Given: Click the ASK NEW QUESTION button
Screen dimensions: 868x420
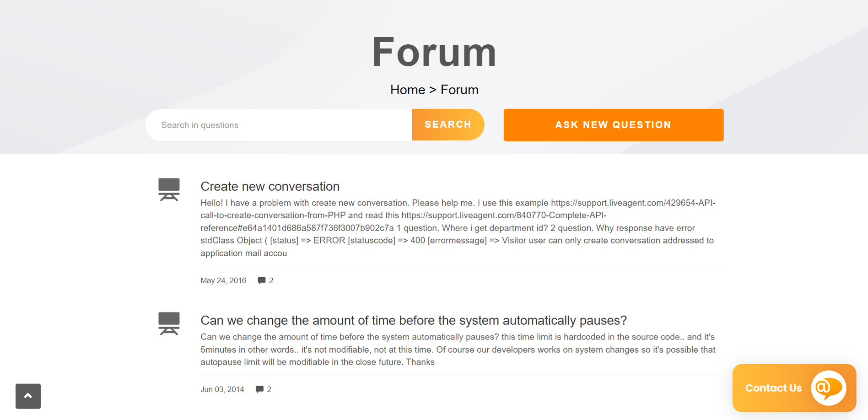Looking at the screenshot, I should tap(613, 125).
